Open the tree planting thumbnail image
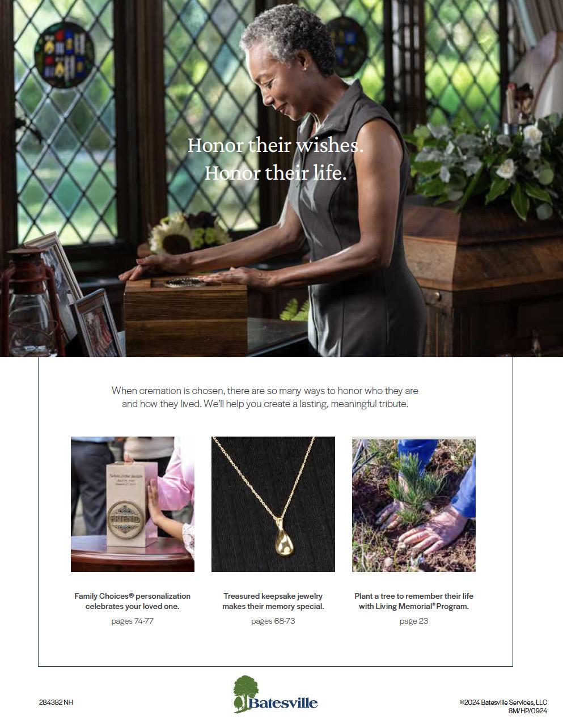This screenshot has width=563, height=728. coord(414,504)
